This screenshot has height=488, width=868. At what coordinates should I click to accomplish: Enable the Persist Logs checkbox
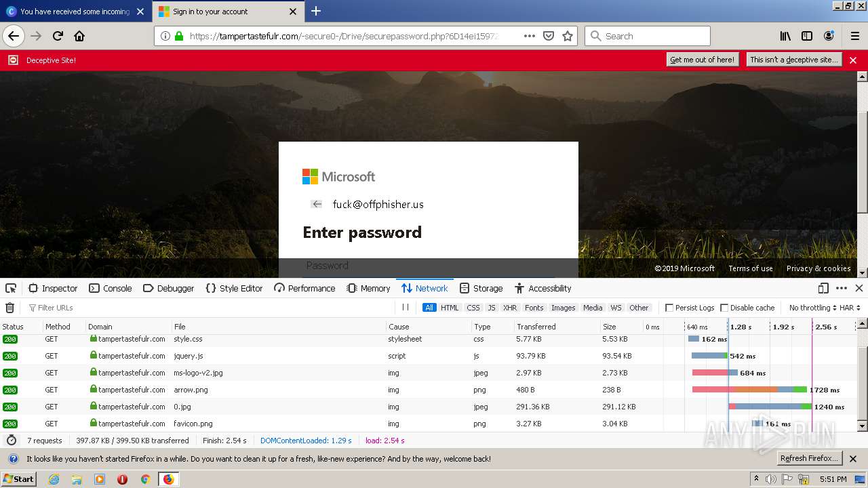[x=669, y=308]
